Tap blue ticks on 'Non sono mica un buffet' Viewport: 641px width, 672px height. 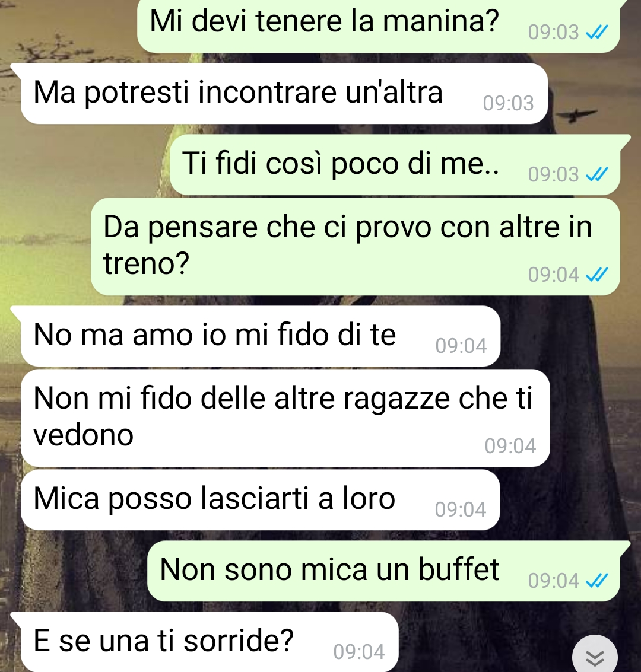pos(597,581)
